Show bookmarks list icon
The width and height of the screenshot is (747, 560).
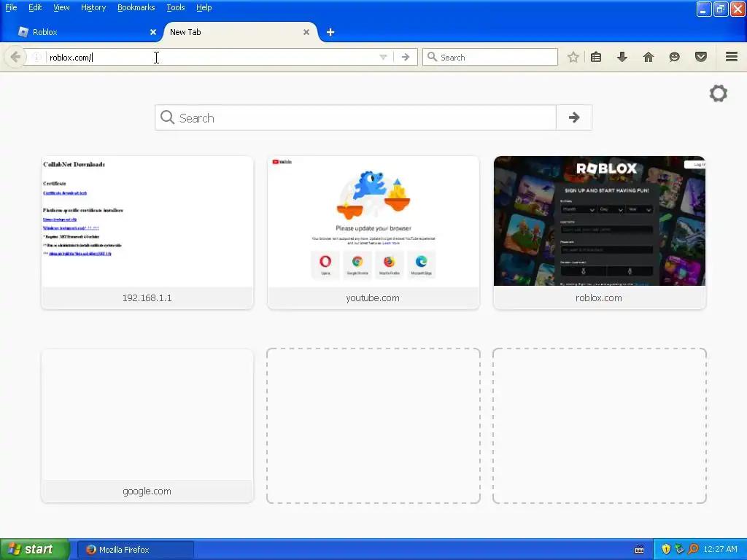pos(596,57)
